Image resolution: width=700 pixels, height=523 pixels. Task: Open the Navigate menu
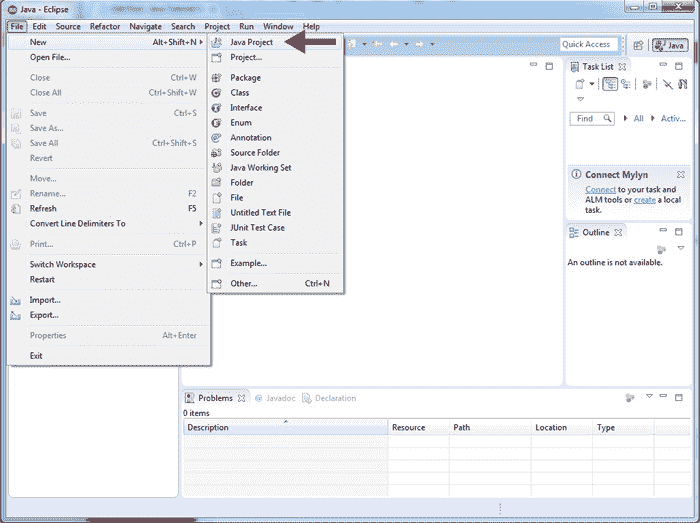point(146,26)
